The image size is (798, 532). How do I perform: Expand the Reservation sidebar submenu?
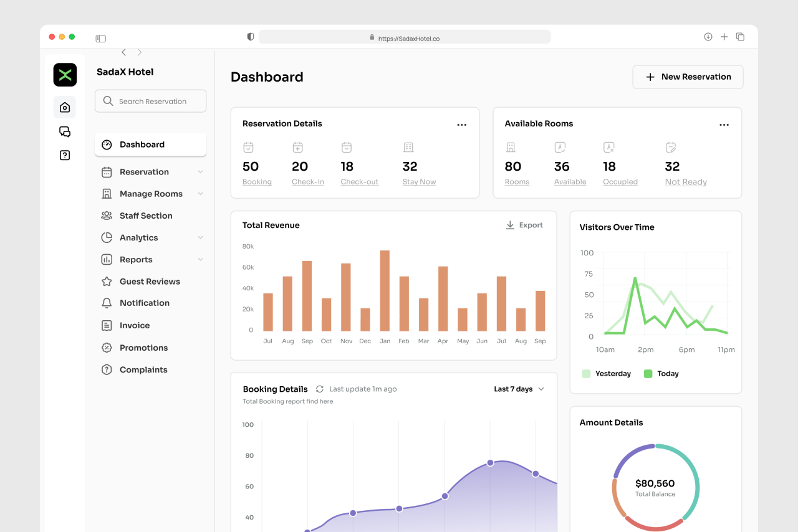tap(200, 172)
